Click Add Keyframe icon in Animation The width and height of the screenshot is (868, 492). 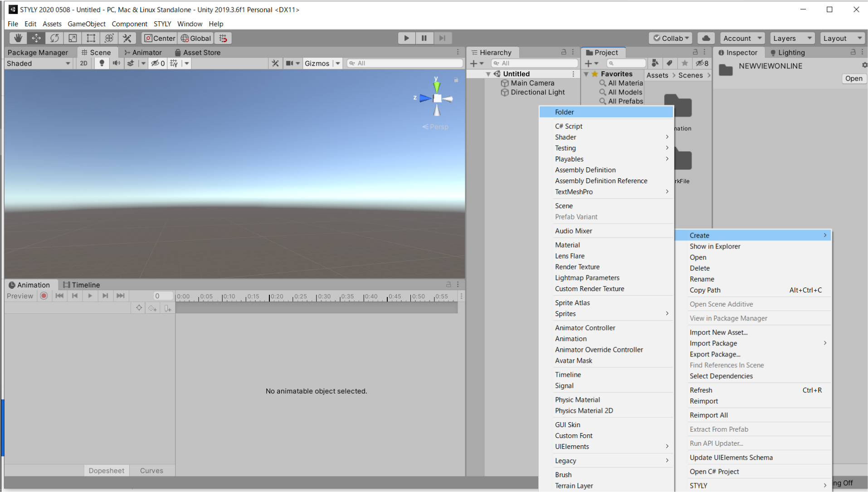tap(153, 308)
